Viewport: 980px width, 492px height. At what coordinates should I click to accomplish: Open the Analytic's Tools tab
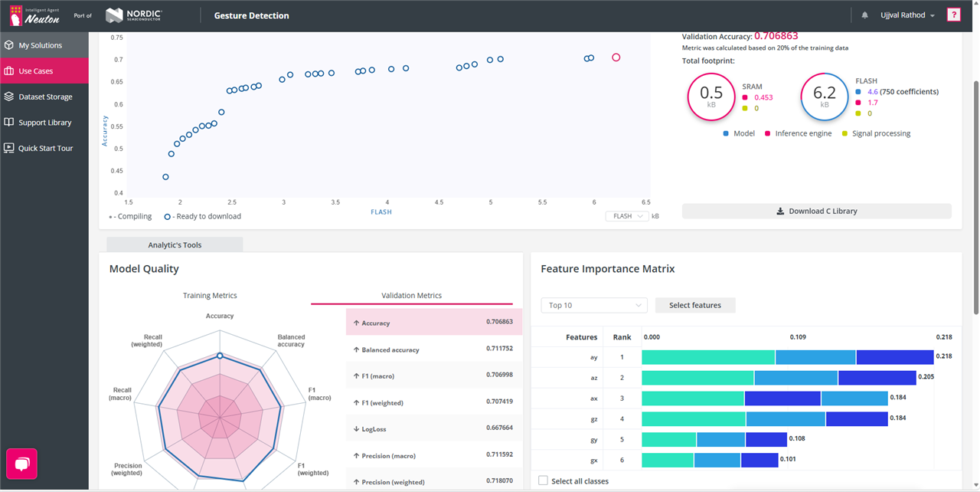(175, 244)
